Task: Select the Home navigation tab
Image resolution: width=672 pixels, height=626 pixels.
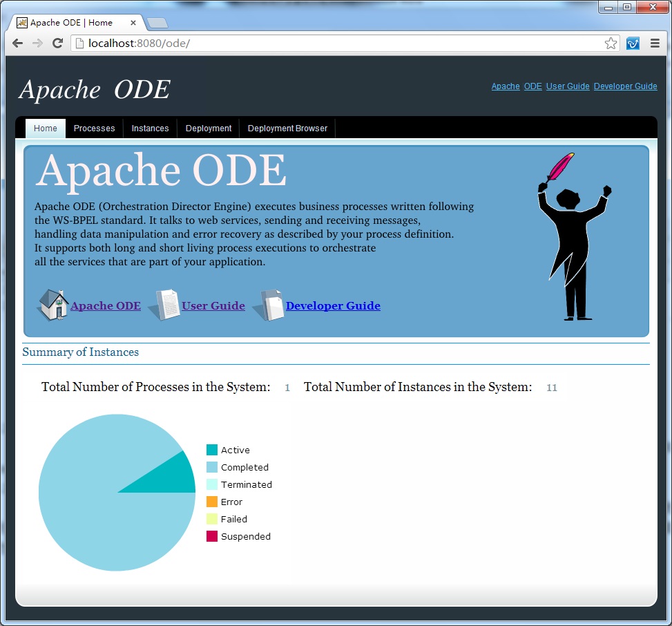Action: tap(46, 129)
